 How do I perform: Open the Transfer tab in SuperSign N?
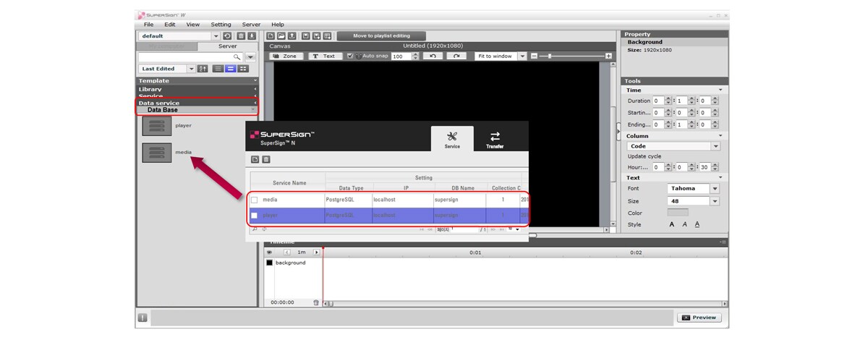click(x=495, y=139)
